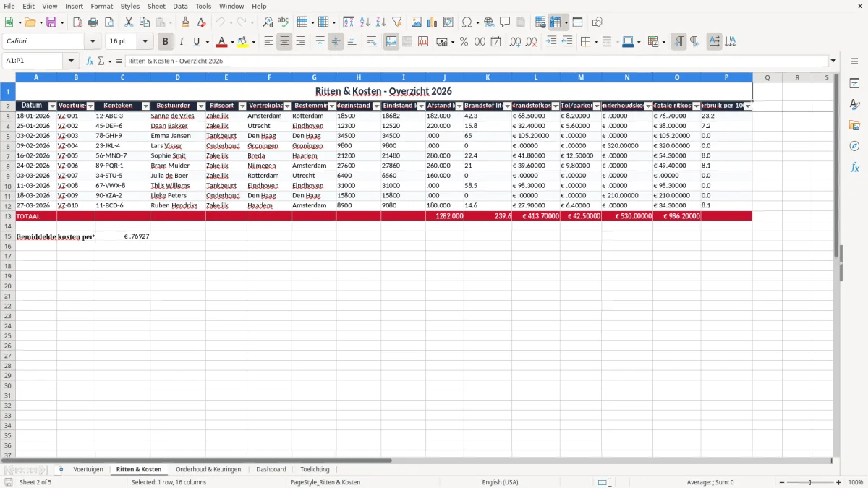Click the formula input line
The height and width of the screenshot is (488, 868).
(x=475, y=61)
